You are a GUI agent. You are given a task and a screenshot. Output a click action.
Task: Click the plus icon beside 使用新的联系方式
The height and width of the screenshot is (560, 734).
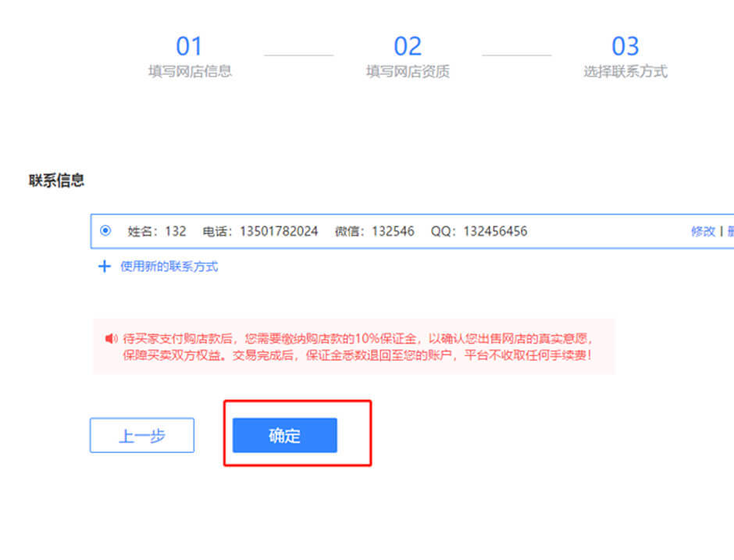tap(105, 266)
